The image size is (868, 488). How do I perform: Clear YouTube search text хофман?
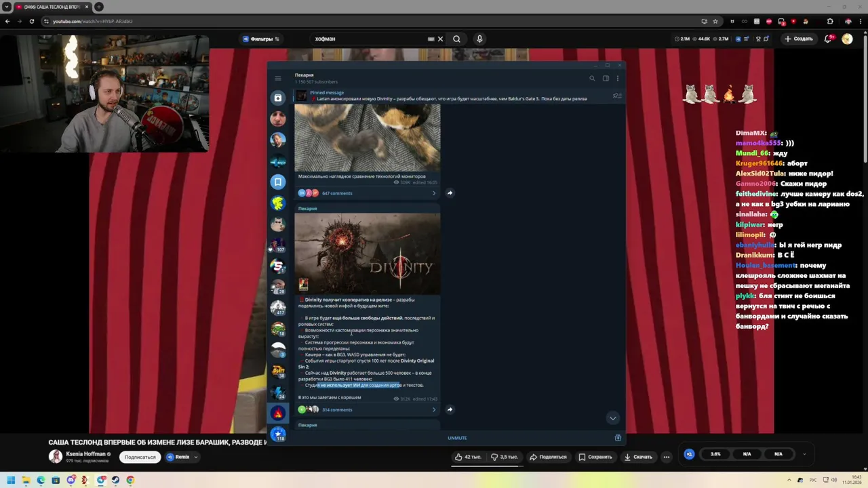pos(440,39)
